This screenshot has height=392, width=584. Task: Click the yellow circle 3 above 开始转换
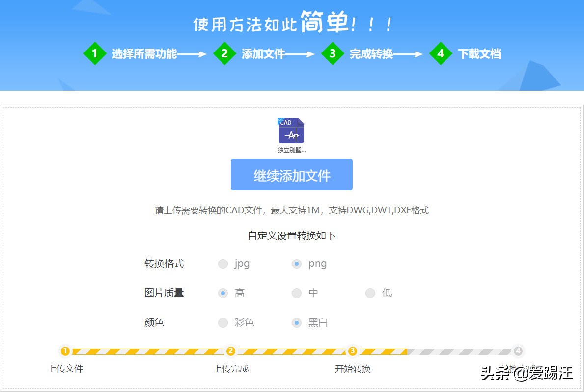point(352,351)
